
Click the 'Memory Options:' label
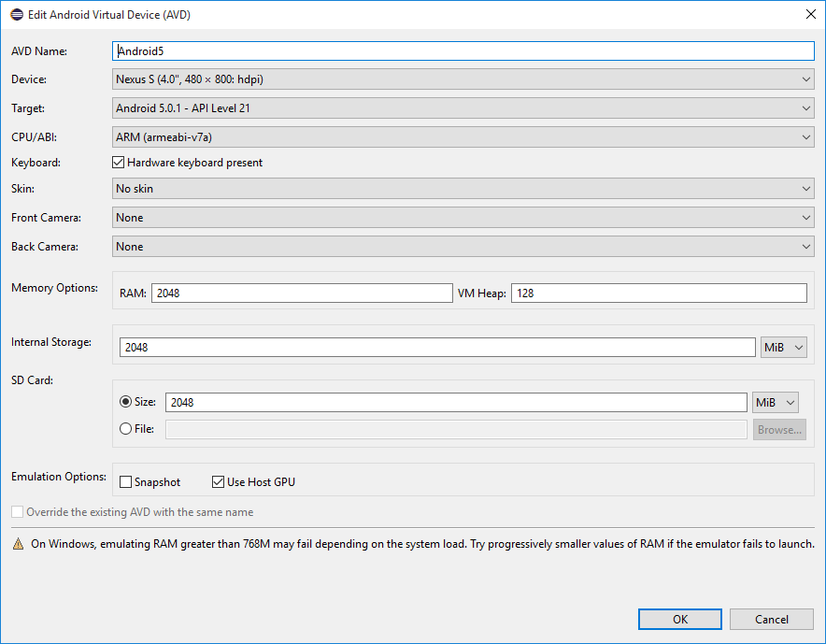click(x=55, y=288)
